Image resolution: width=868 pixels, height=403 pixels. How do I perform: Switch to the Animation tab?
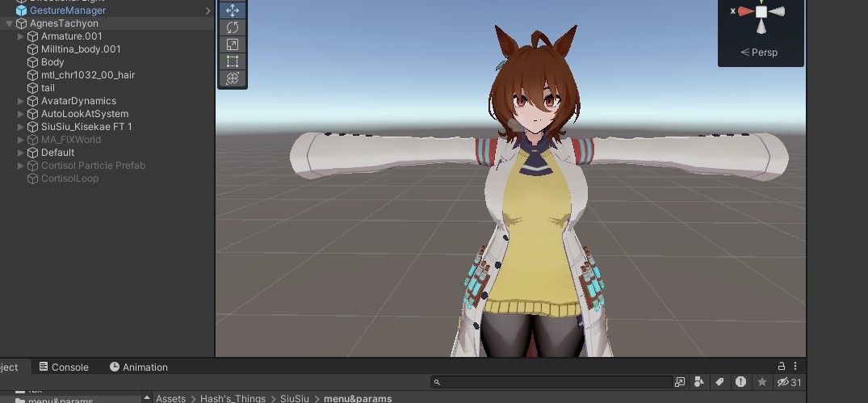click(x=138, y=367)
